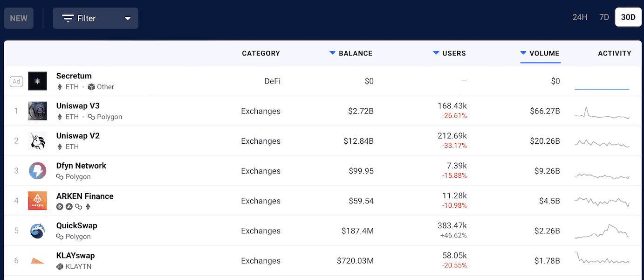Image resolution: width=644 pixels, height=280 pixels.
Task: Click the ARKEN Finance logo thumbnail
Action: [x=37, y=201]
